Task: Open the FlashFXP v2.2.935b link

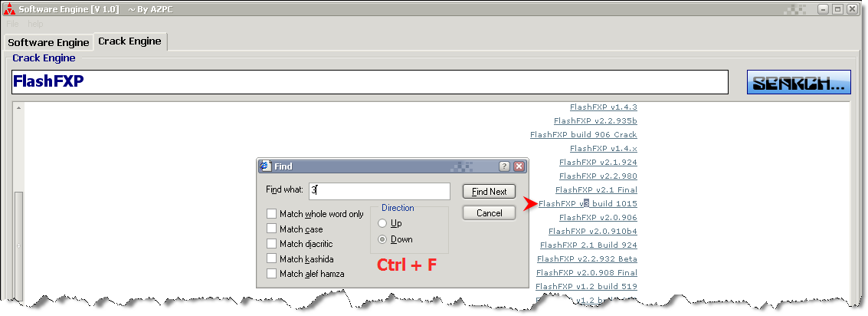Action: click(595, 121)
